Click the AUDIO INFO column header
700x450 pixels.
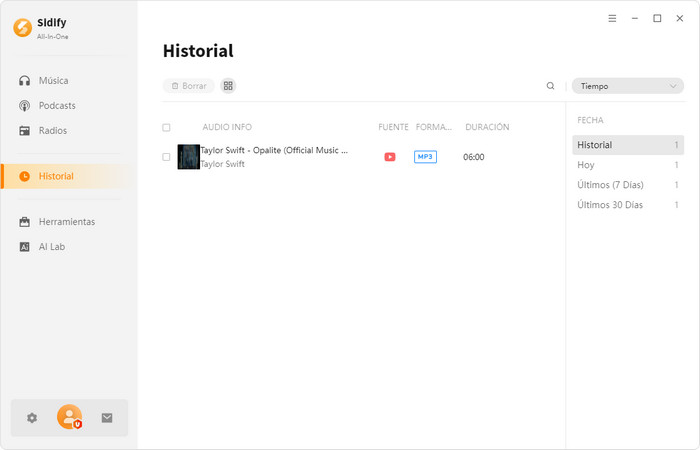tap(227, 127)
